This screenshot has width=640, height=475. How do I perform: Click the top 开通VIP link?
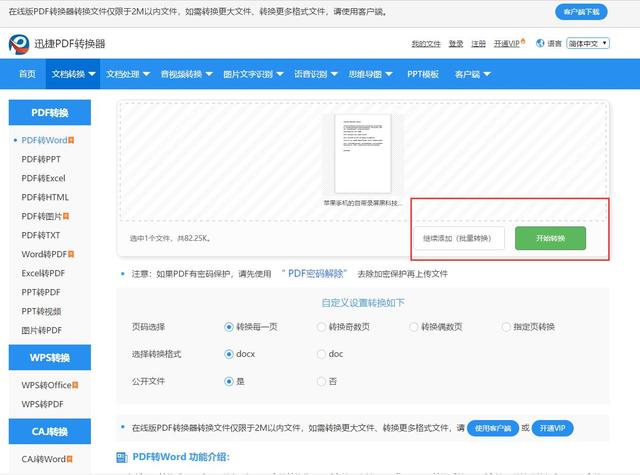click(508, 43)
